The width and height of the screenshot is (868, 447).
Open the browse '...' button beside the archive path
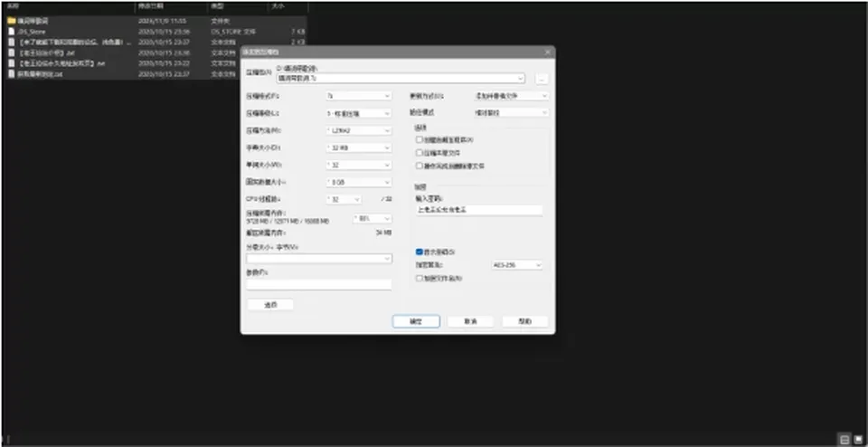point(542,80)
